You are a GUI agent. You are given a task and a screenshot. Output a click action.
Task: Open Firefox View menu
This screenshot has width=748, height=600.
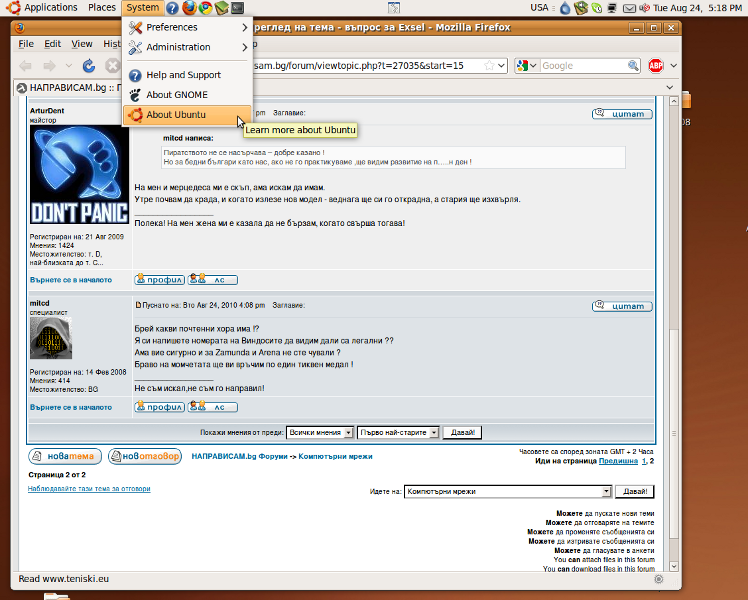[82, 44]
